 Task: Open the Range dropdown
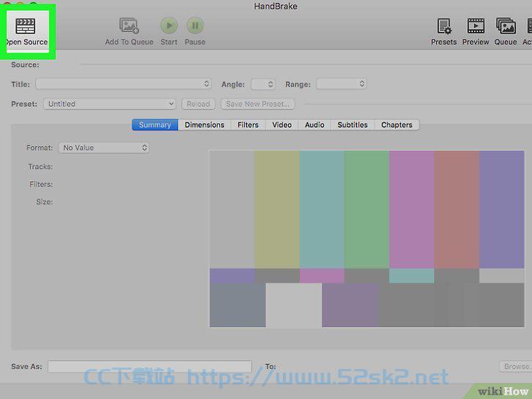(x=341, y=84)
